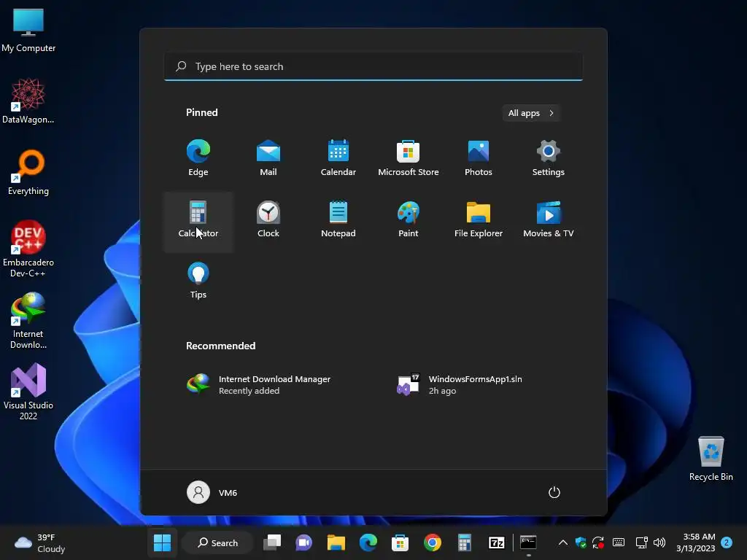Open the clock showing 3:58 AM
The height and width of the screenshot is (560, 747).
pyautogui.click(x=695, y=542)
